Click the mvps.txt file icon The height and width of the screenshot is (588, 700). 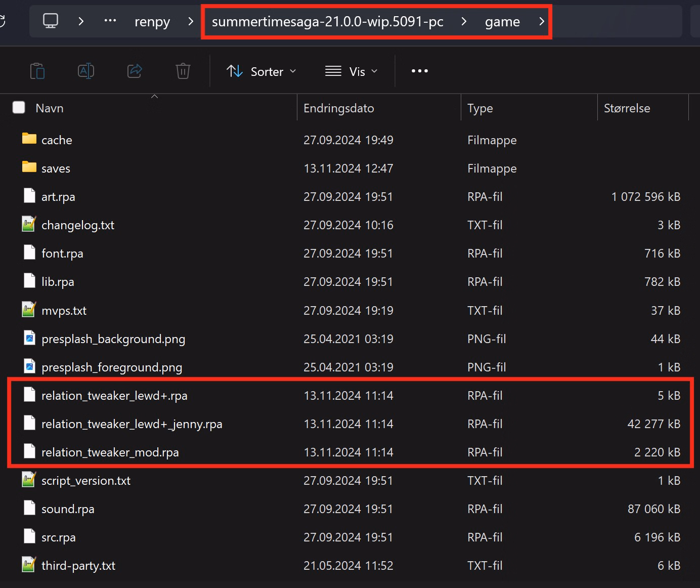pos(29,309)
